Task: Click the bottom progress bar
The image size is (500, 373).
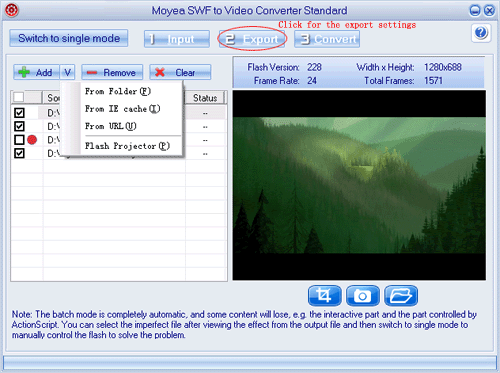Action: [250, 362]
